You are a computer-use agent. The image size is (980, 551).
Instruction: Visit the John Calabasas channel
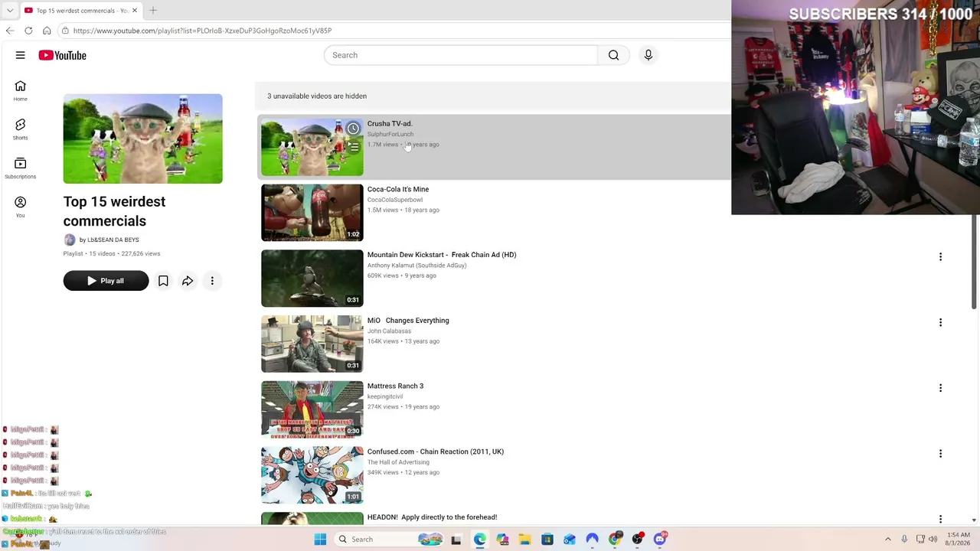coord(389,331)
